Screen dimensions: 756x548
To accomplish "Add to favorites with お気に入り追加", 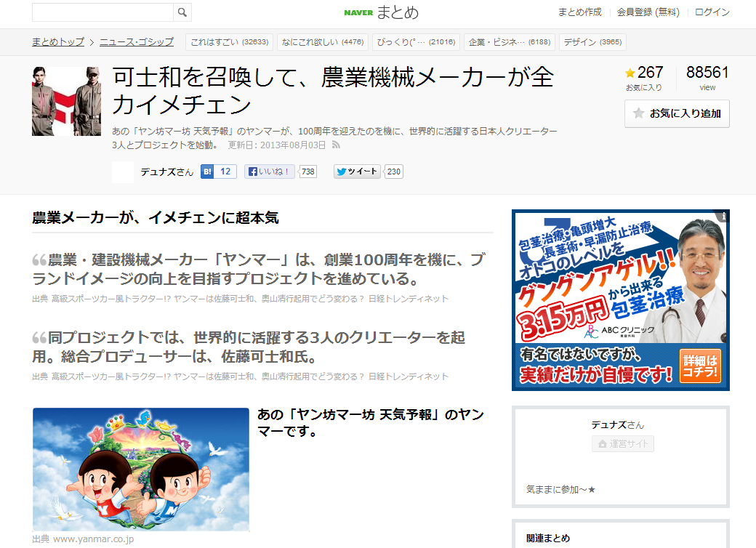I will pos(677,113).
